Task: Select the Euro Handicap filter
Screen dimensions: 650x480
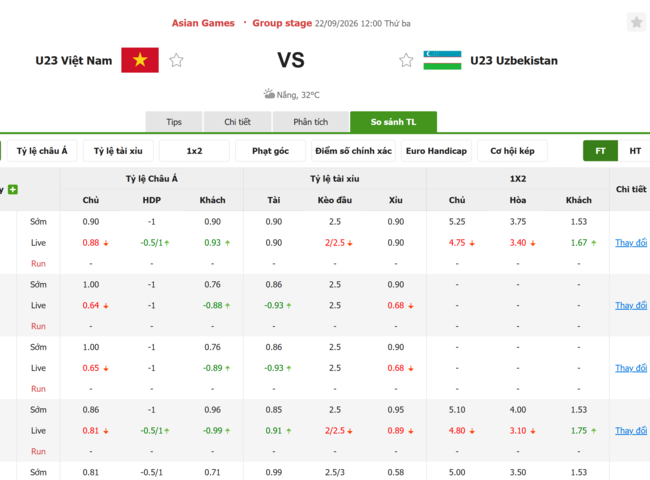Action: pyautogui.click(x=436, y=151)
